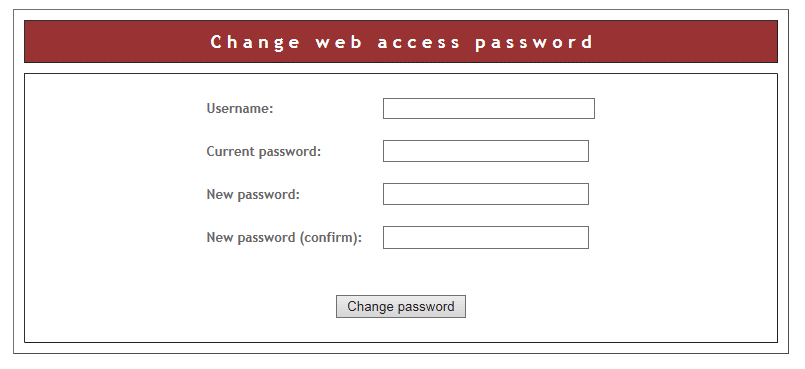Image resolution: width=805 pixels, height=369 pixels.
Task: Click the Current password: label
Action: click(263, 151)
